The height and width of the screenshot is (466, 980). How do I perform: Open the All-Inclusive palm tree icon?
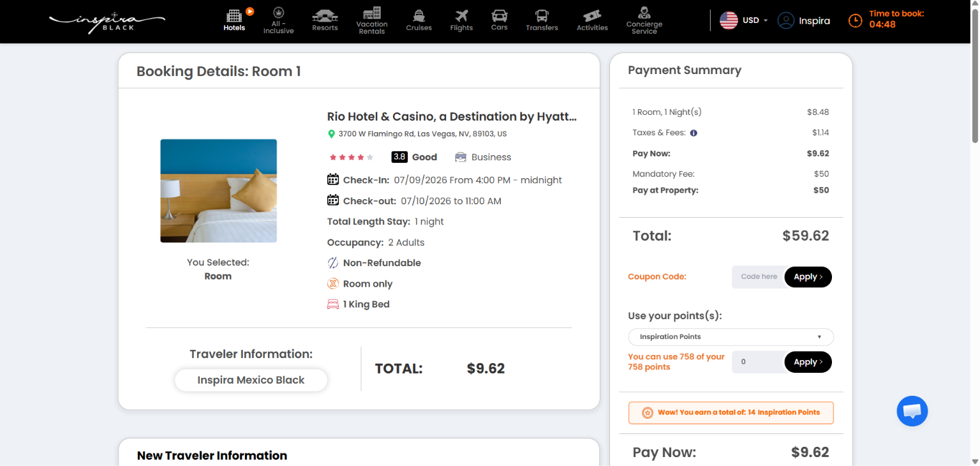278,12
